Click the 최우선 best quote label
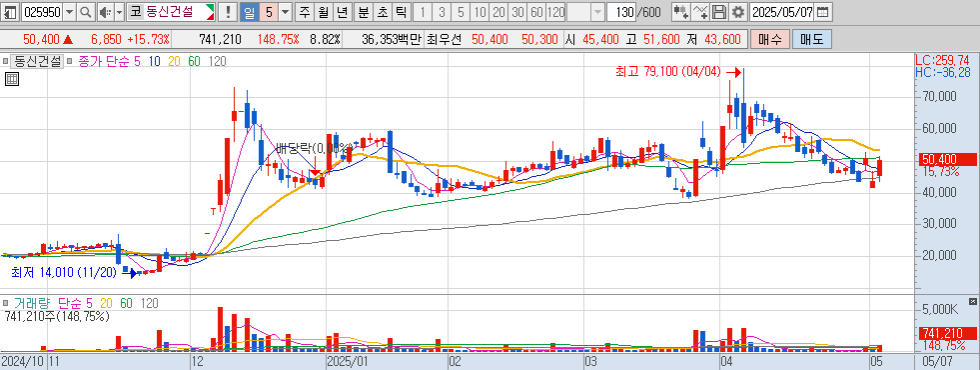Screen dimensions: 980x370 pyautogui.click(x=444, y=39)
